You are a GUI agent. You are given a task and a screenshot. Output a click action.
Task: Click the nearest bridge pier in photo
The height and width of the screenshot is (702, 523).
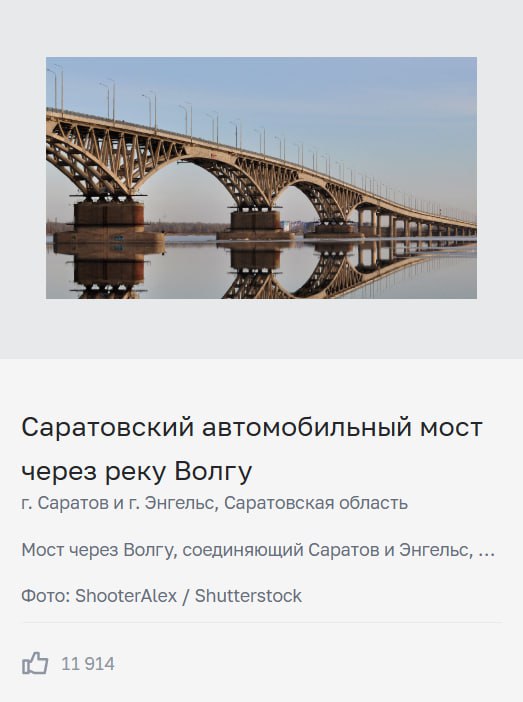coord(109,221)
